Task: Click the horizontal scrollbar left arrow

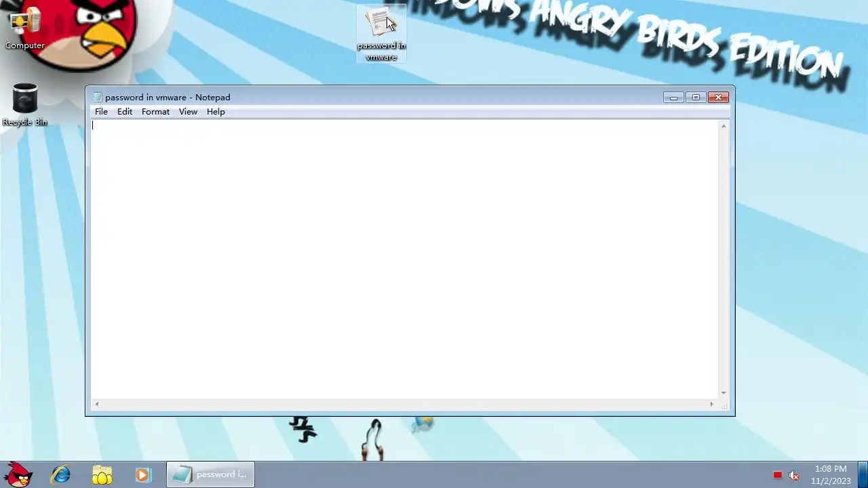Action: point(97,404)
